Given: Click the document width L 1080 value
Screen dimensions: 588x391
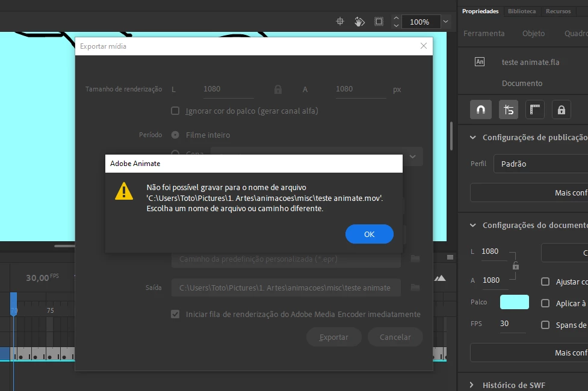Looking at the screenshot, I should click(490, 251).
